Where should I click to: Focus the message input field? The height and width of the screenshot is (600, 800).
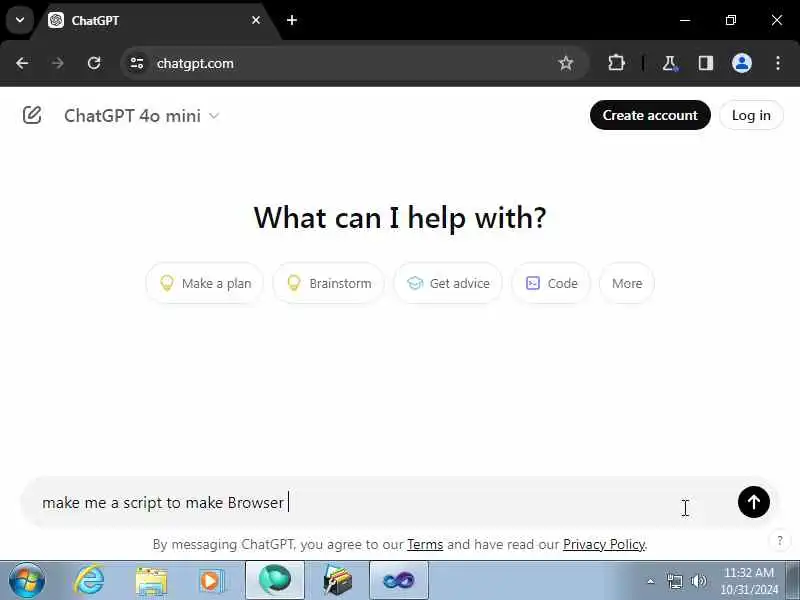coord(378,503)
